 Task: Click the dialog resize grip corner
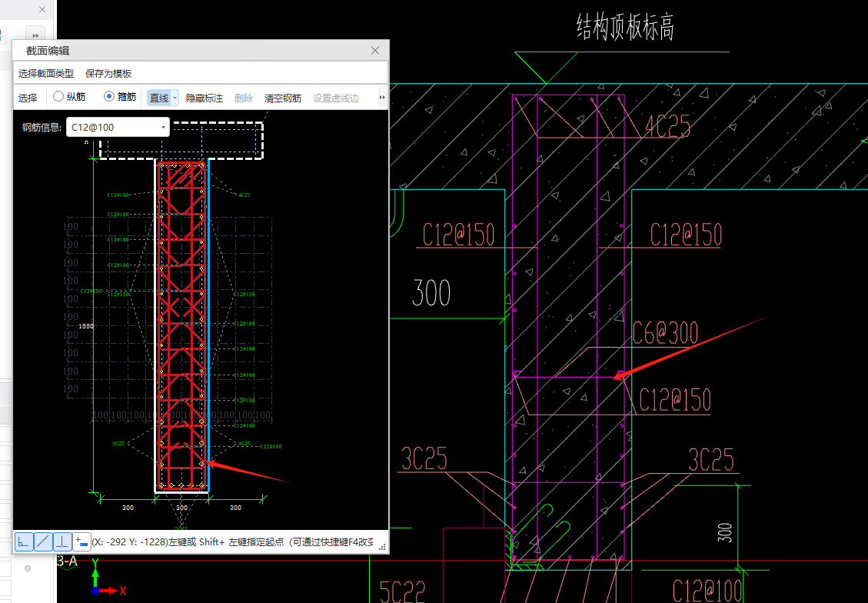383,547
